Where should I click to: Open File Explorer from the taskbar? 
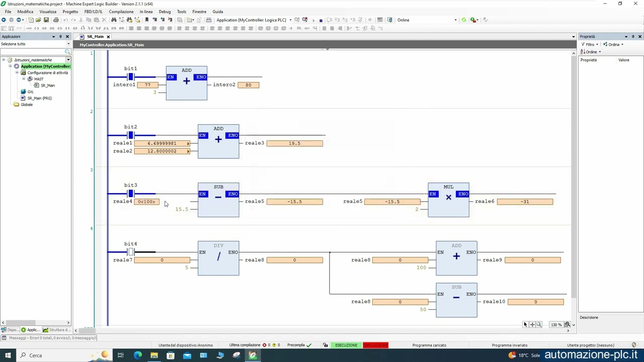point(154,355)
